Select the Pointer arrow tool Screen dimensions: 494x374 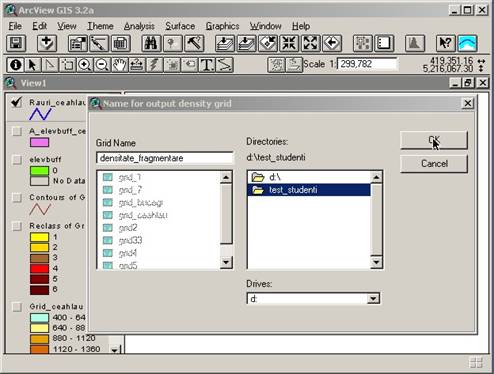click(x=33, y=65)
